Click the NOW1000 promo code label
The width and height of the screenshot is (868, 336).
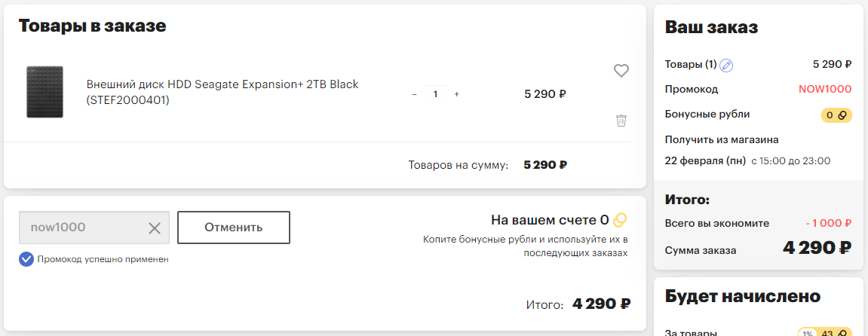tap(825, 90)
